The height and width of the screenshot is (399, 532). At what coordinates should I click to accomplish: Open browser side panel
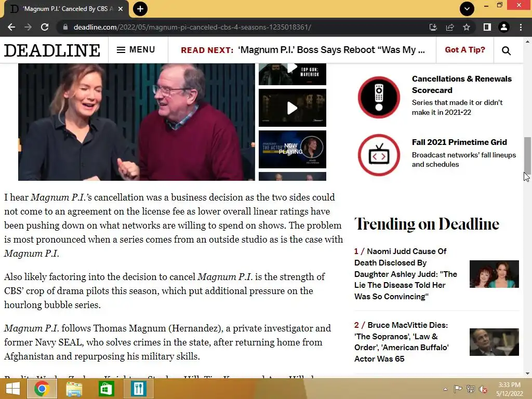coord(487,27)
